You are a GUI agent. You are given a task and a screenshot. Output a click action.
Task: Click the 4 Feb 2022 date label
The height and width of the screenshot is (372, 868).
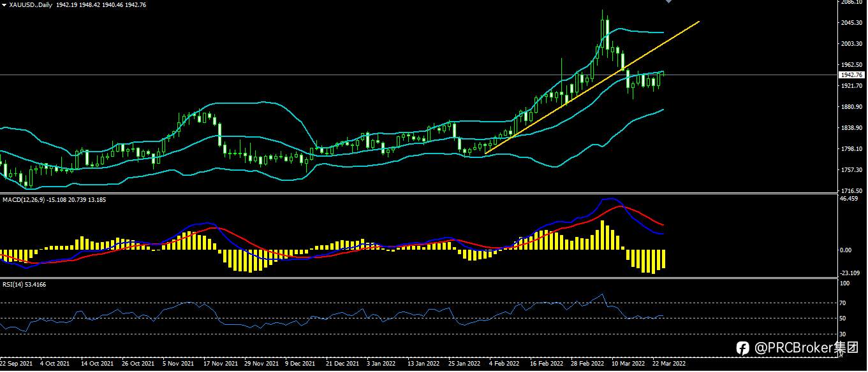coord(504,364)
